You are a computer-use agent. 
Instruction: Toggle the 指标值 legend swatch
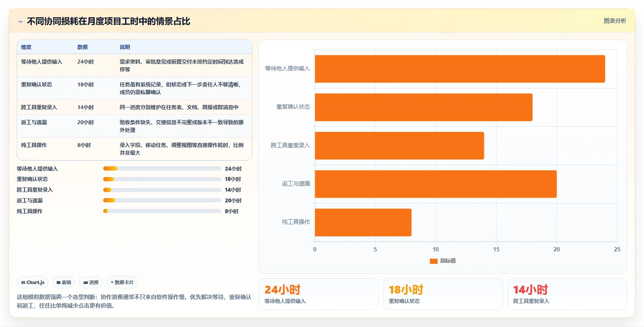point(433,261)
